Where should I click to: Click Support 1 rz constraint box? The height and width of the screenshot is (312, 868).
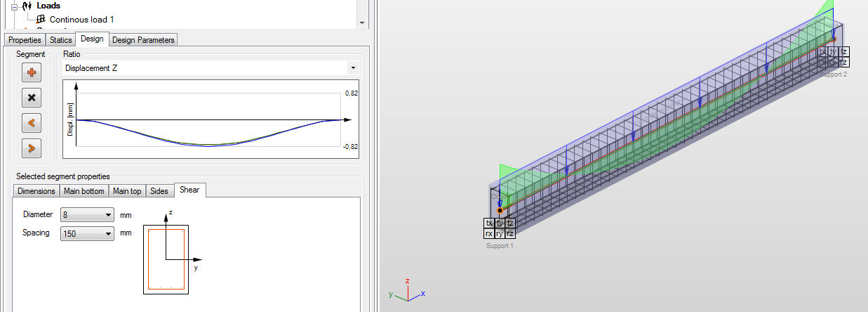(x=510, y=233)
